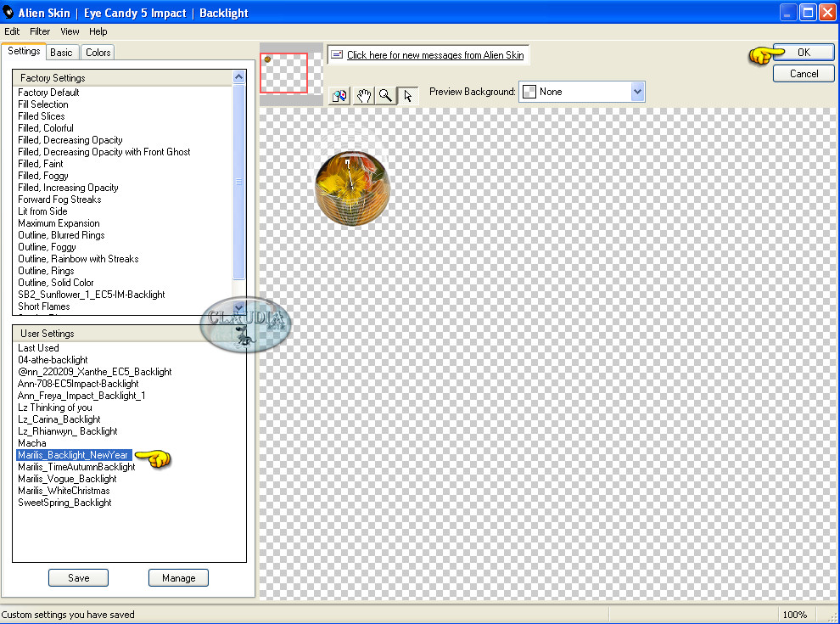
Task: Select the Factory Default preset
Action: [x=48, y=93]
